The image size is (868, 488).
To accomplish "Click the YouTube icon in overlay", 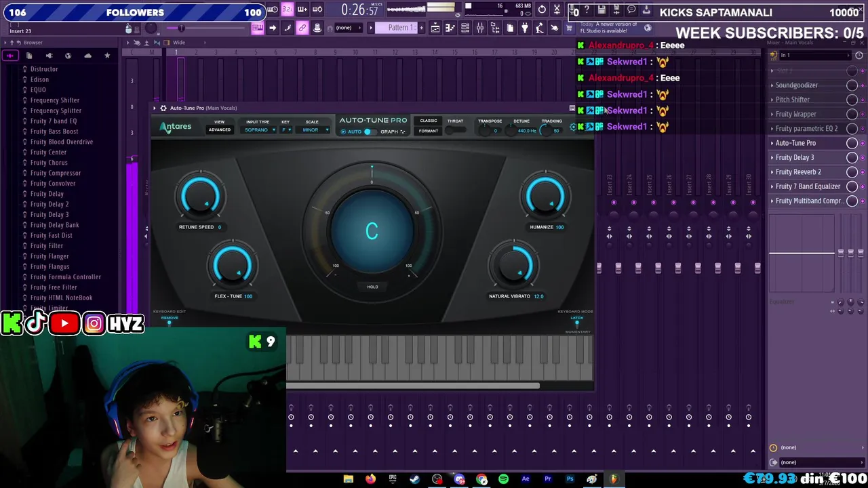I will pyautogui.click(x=64, y=323).
